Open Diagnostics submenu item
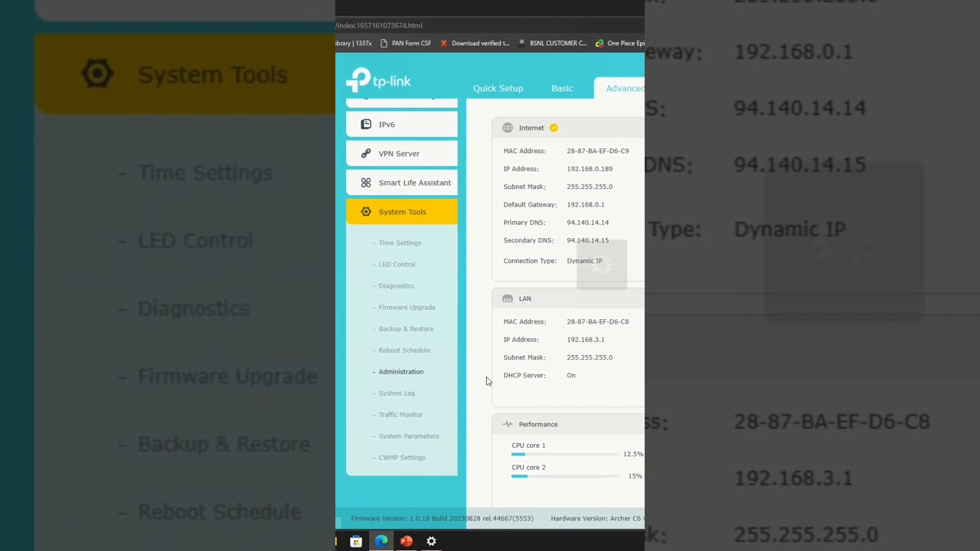Viewport: 980px width, 551px height. [396, 285]
